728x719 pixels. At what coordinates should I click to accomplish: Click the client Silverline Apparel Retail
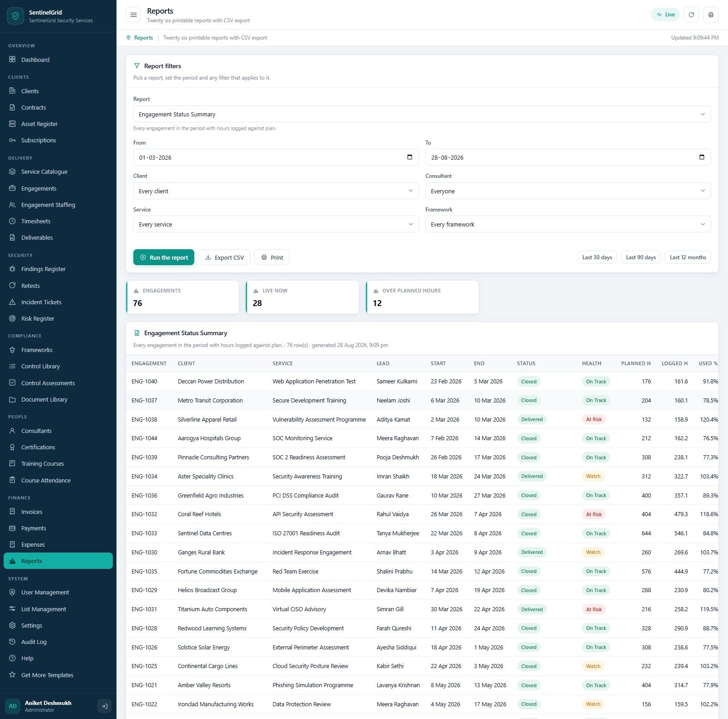pos(207,419)
